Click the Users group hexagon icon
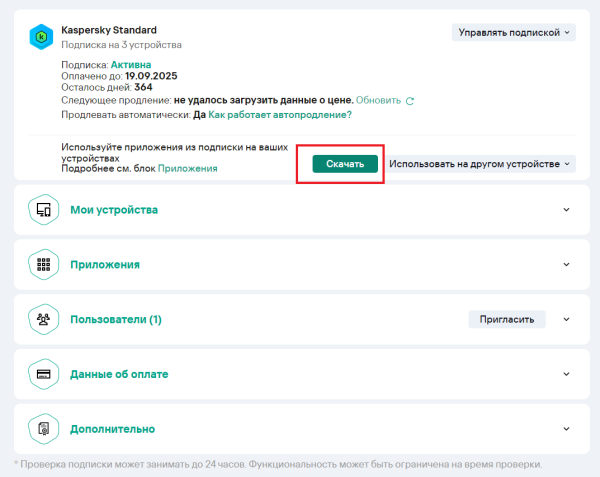This screenshot has height=477, width=600. (43, 320)
